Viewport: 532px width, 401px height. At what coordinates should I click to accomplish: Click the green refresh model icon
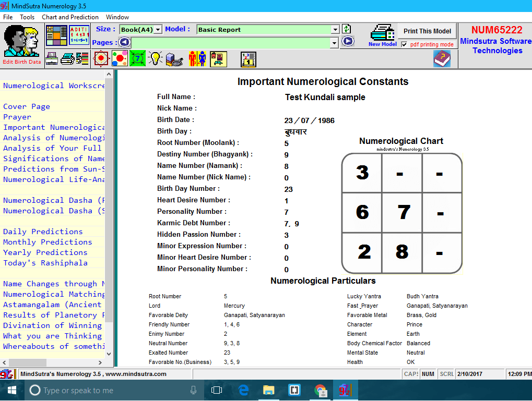click(347, 29)
